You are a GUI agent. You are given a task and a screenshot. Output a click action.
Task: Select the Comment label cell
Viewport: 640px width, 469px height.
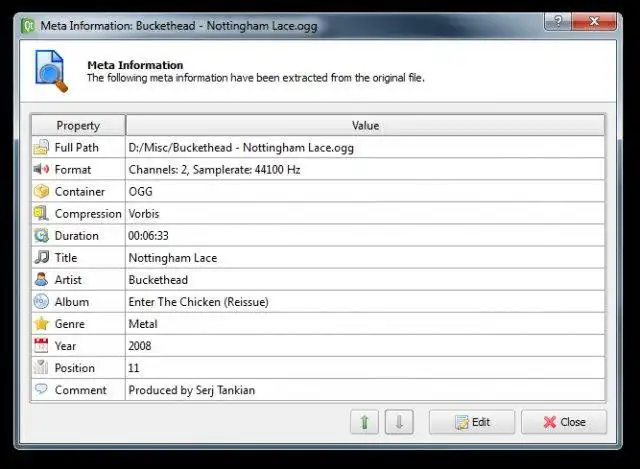(78, 390)
